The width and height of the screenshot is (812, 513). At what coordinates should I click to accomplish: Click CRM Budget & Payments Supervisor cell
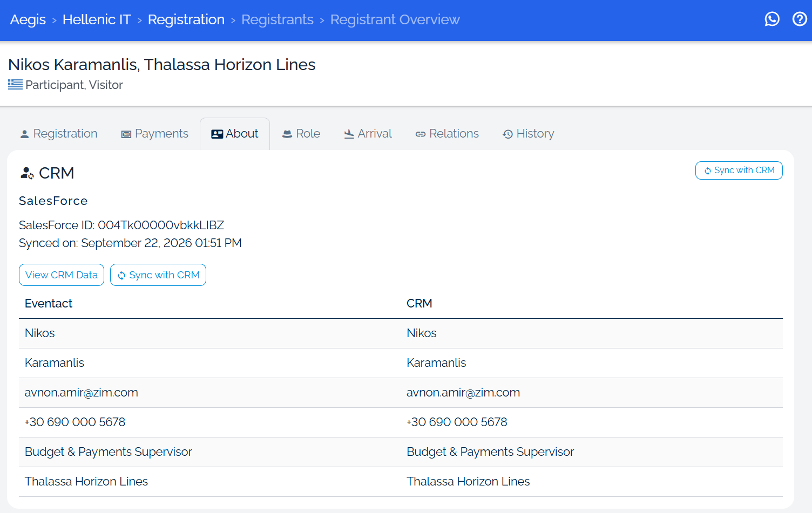(592, 452)
